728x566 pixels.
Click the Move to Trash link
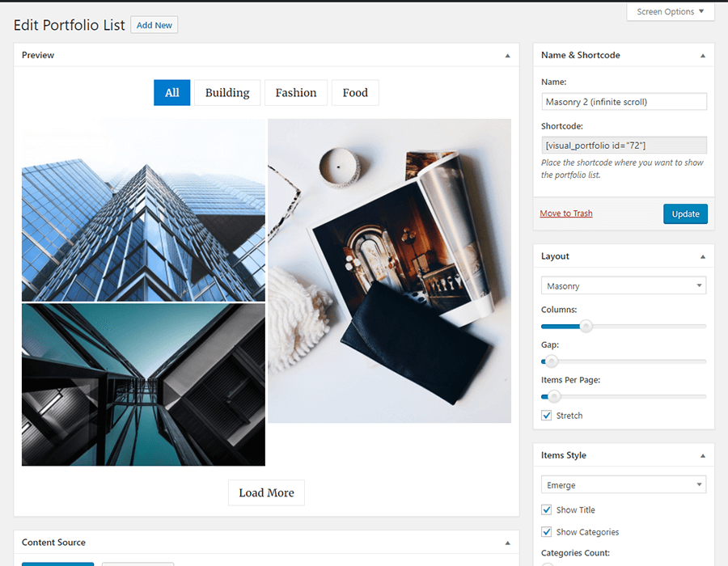point(566,213)
